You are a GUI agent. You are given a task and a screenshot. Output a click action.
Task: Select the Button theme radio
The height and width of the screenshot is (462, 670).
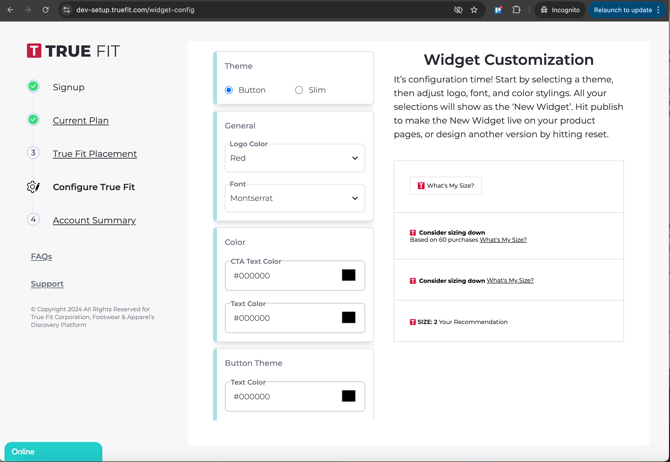(229, 90)
